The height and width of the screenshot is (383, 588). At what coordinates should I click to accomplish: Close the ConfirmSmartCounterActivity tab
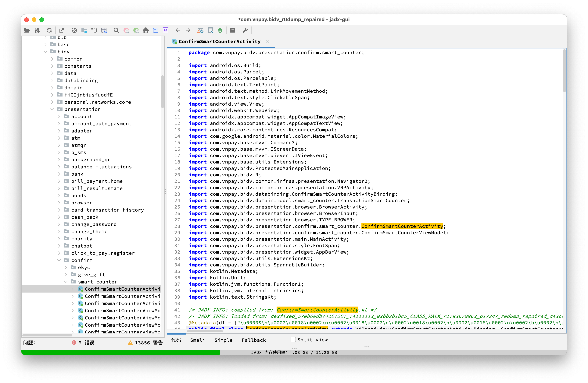pos(267,41)
